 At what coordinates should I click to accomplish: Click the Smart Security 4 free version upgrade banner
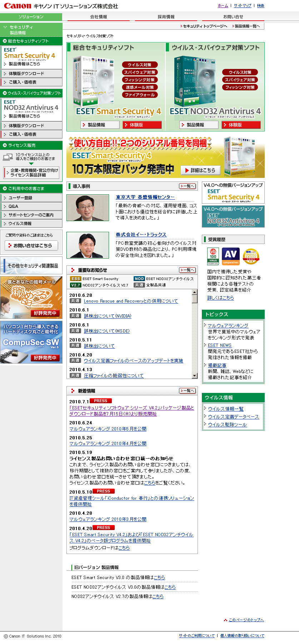point(233,193)
